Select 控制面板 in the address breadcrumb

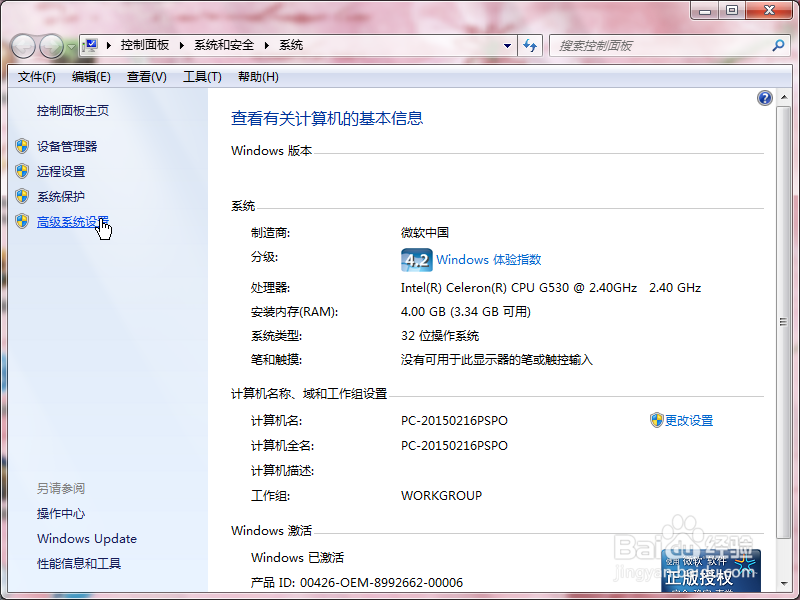pos(145,45)
